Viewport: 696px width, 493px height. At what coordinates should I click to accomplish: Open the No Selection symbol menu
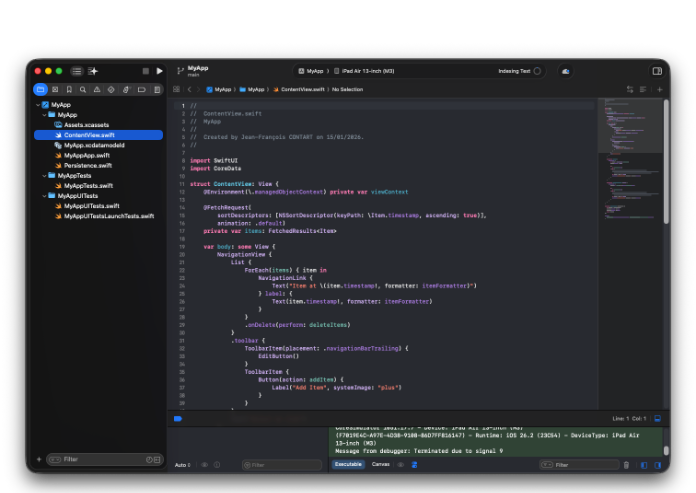coord(348,89)
